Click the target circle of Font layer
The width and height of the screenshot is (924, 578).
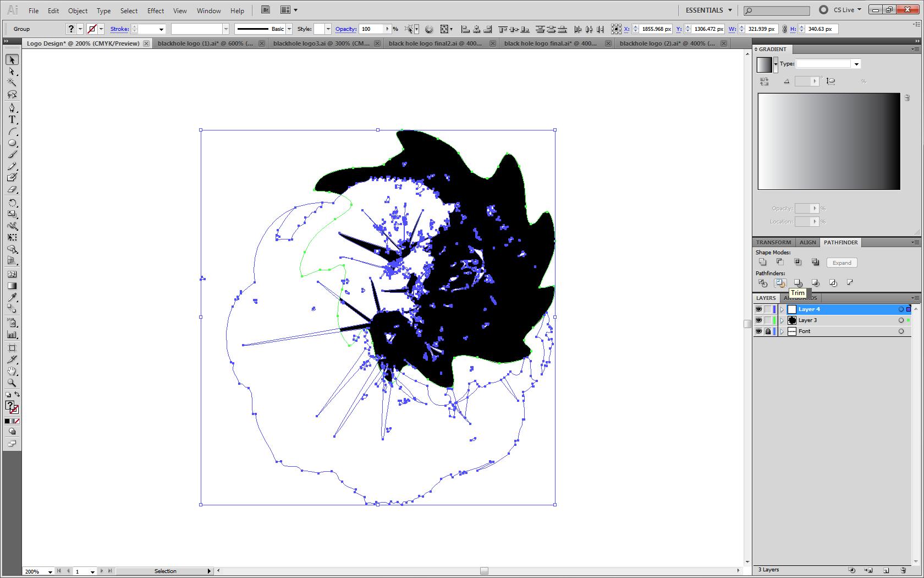pyautogui.click(x=901, y=331)
